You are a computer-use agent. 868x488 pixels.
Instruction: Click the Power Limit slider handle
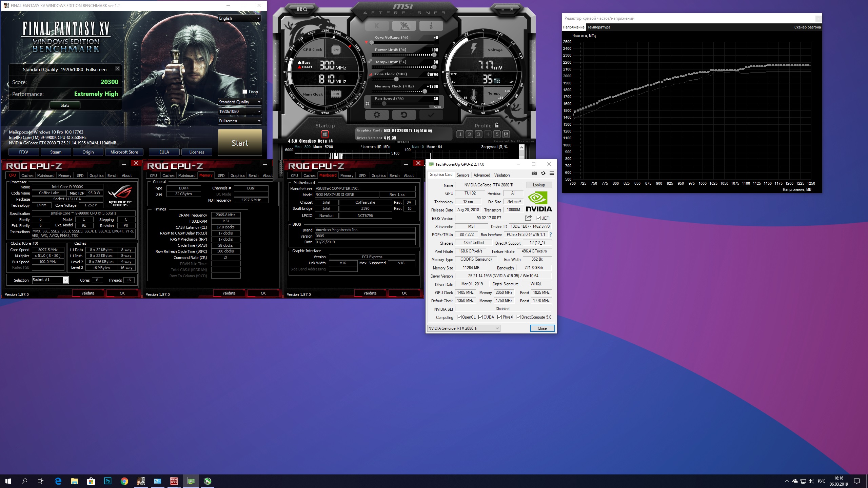[434, 55]
